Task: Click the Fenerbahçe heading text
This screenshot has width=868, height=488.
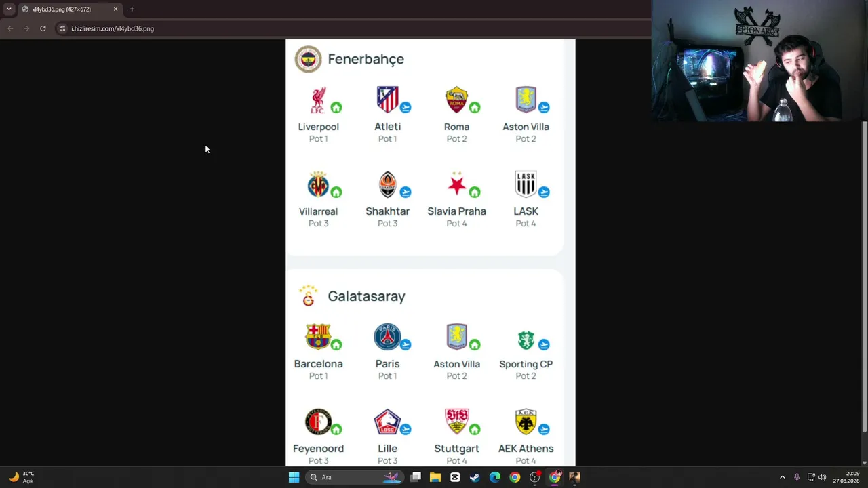Action: pos(366,59)
